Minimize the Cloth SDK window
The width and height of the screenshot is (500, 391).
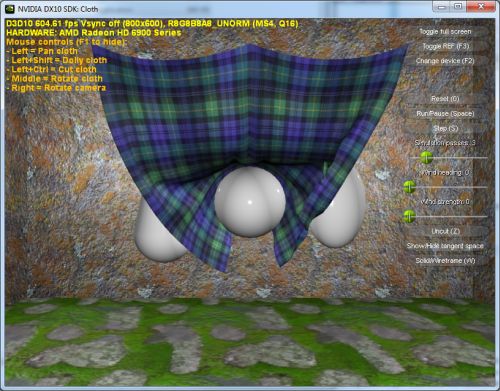coord(442,6)
